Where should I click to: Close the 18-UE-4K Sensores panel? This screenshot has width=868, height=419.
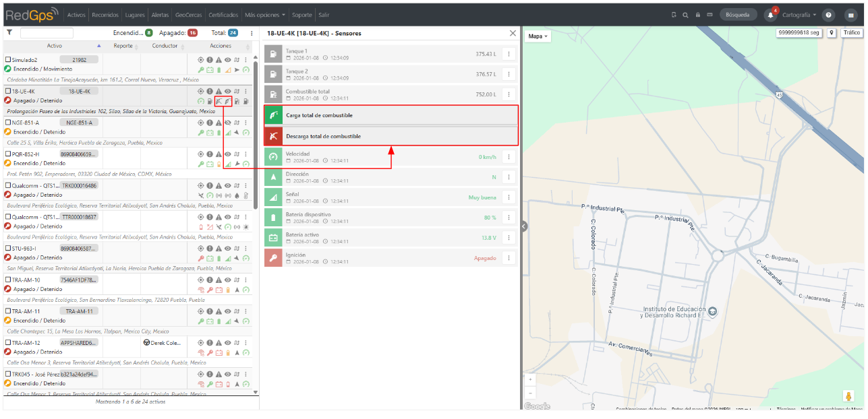click(x=513, y=33)
